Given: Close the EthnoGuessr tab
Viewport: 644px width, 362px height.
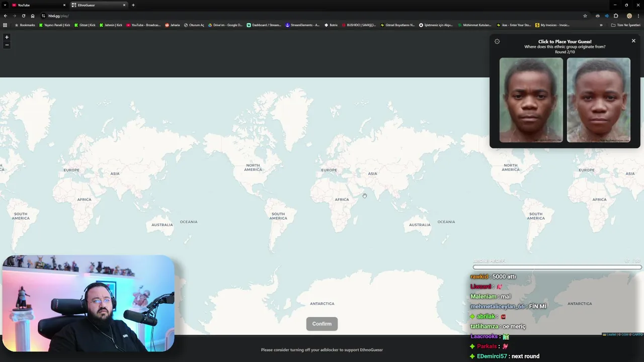Looking at the screenshot, I should coord(124,5).
